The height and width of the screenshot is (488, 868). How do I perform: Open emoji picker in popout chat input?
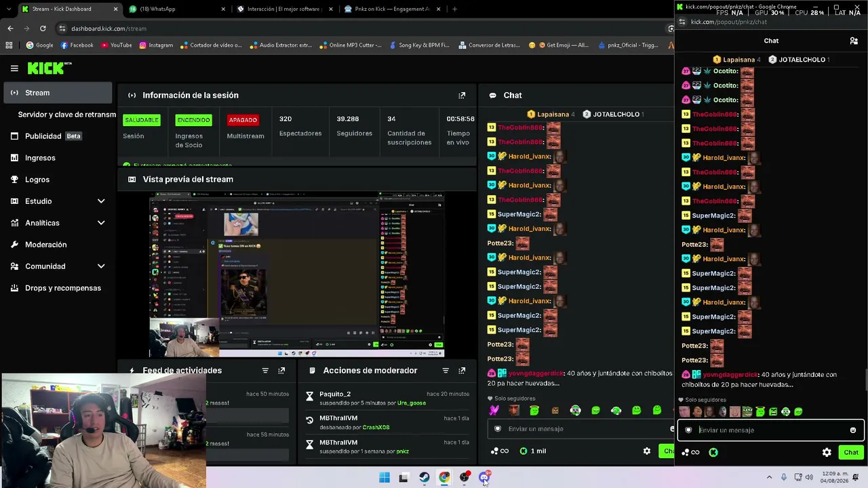pos(853,430)
